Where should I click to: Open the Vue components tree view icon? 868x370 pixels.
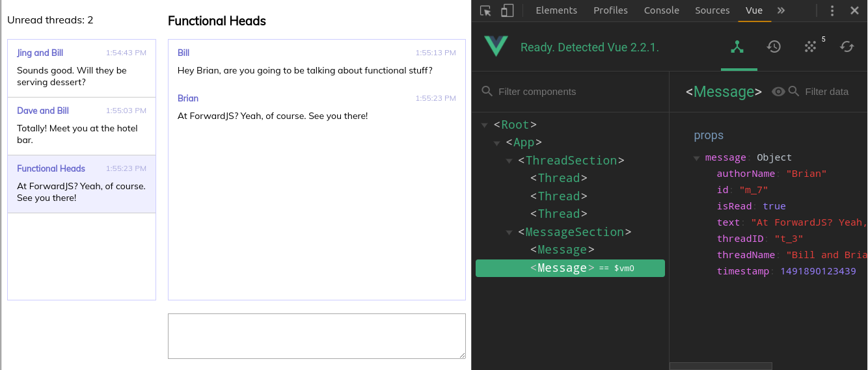737,46
